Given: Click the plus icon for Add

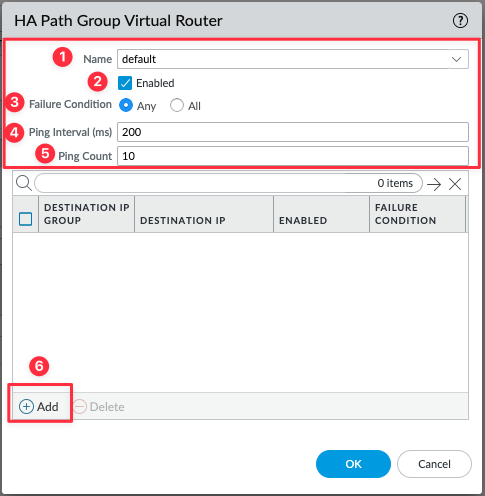Looking at the screenshot, I should 26,407.
